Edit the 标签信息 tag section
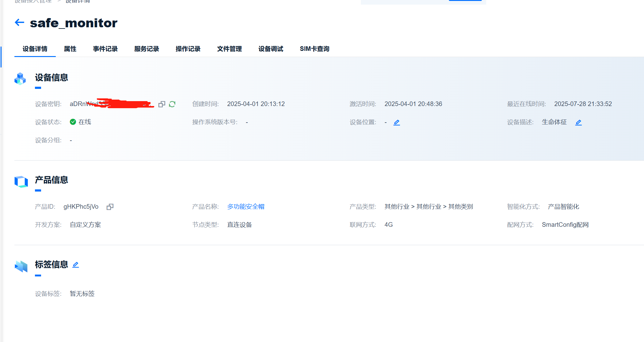Screen dimensions: 644x342 tap(76, 264)
